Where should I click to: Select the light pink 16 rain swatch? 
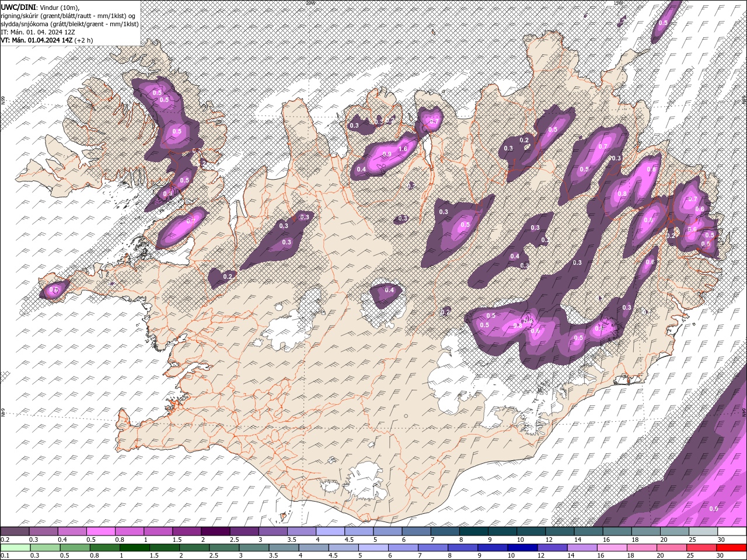point(613,548)
